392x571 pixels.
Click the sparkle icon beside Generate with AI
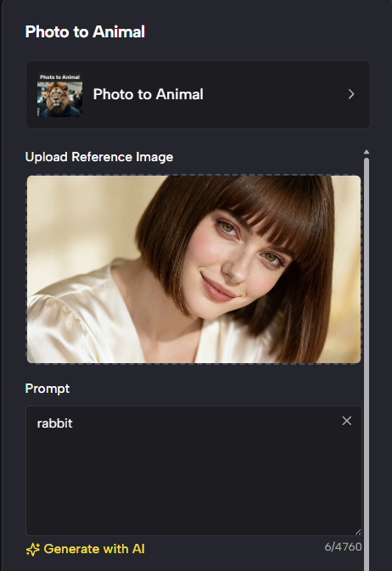33,549
